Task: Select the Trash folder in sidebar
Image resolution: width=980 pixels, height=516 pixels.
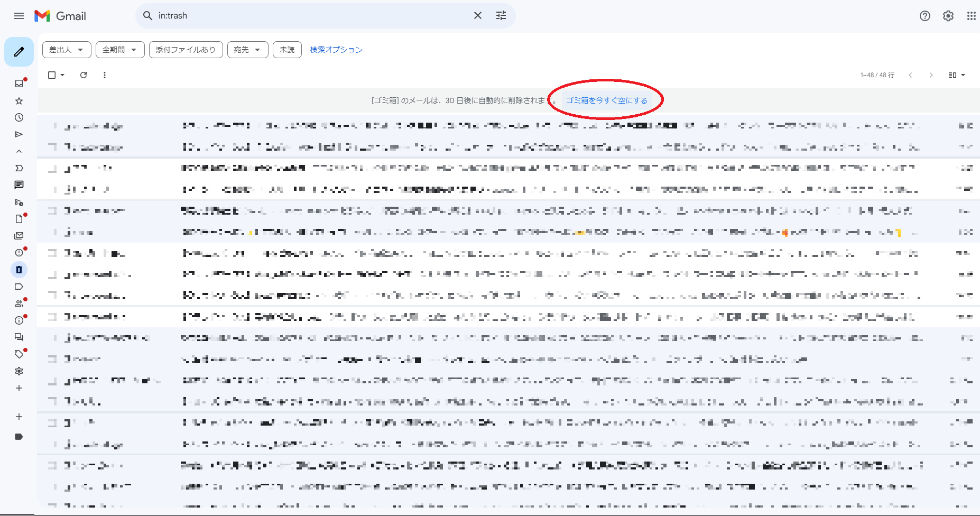Action: [19, 270]
